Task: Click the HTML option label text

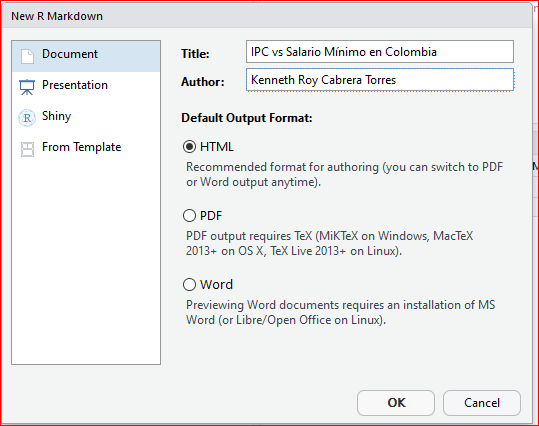Action: (x=217, y=147)
